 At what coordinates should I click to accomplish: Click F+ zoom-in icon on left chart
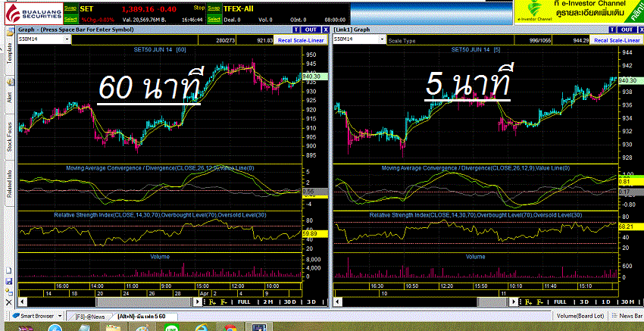click(x=212, y=302)
